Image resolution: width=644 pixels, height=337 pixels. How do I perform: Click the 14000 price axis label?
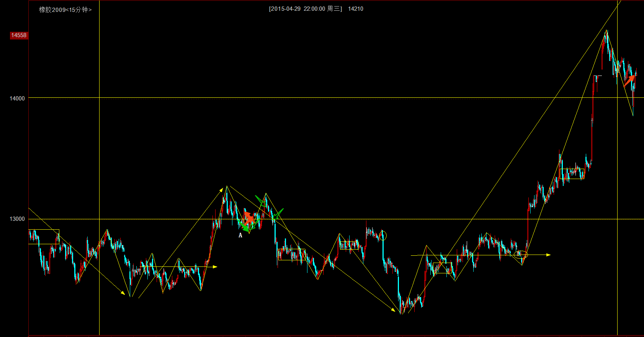click(x=17, y=99)
